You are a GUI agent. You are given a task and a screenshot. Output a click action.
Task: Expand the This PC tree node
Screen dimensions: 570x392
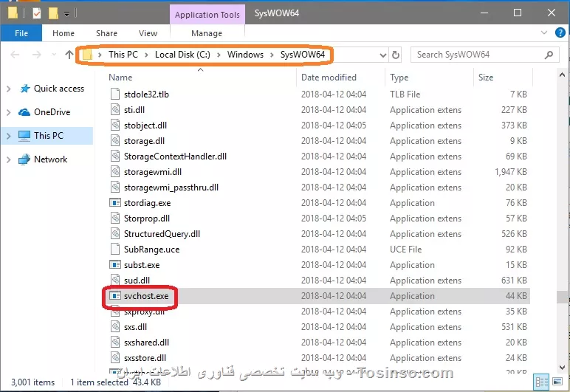coord(9,136)
